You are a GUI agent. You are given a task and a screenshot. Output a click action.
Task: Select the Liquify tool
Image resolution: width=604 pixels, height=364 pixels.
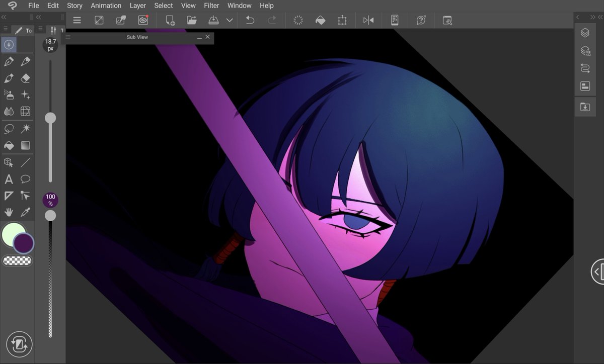[26, 111]
